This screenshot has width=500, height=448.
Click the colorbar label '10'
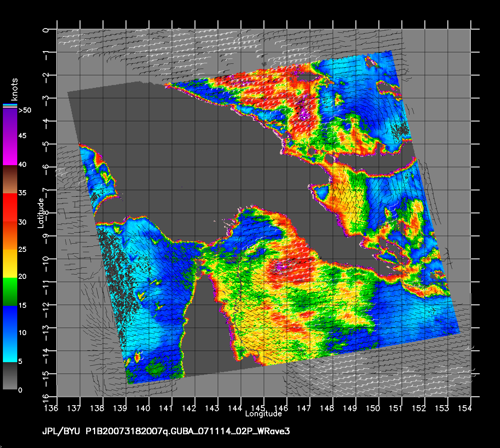click(x=22, y=333)
